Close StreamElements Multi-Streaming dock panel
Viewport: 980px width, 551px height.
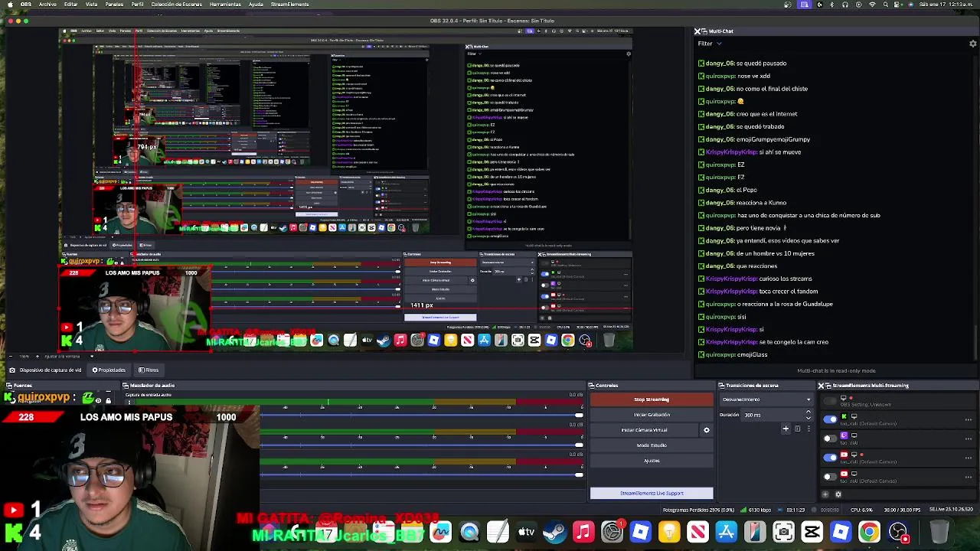click(821, 386)
